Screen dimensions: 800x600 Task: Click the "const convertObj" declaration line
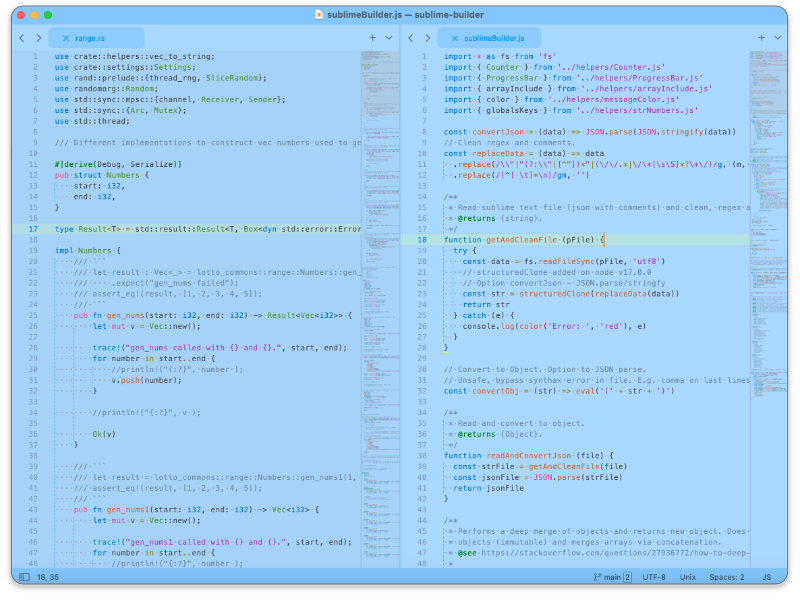pyautogui.click(x=559, y=391)
